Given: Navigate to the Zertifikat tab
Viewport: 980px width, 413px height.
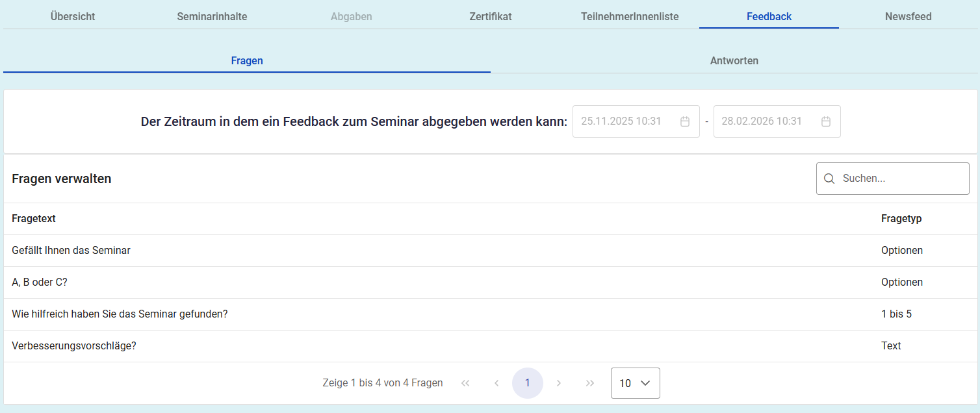Looking at the screenshot, I should click(x=491, y=16).
